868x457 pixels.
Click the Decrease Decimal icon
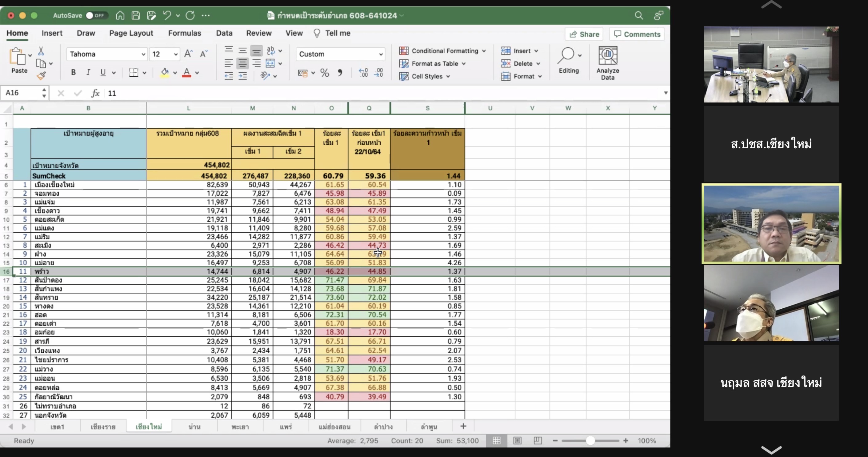[x=378, y=73]
